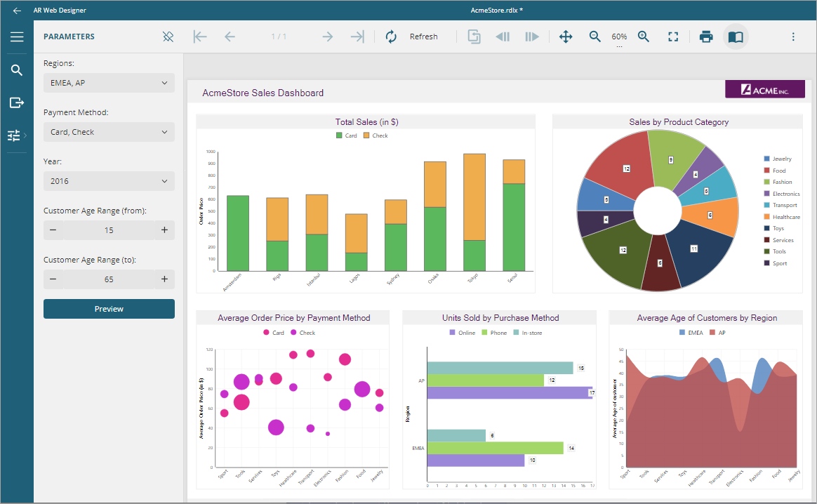
Task: Click the Refresh text label
Action: pyautogui.click(x=424, y=37)
